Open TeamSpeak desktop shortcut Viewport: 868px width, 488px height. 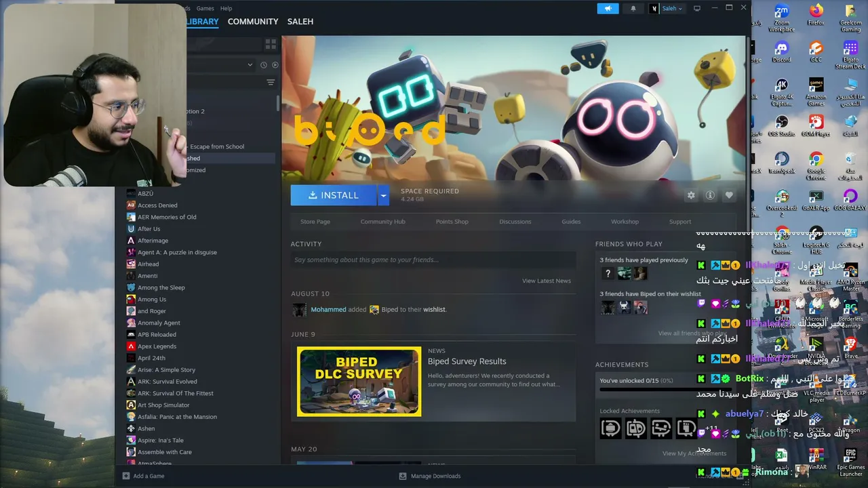point(781,163)
